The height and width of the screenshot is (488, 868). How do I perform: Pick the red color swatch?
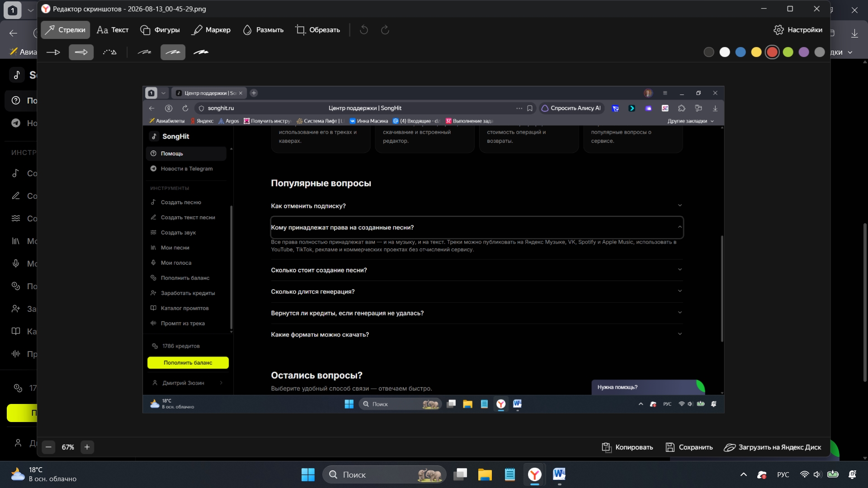pyautogui.click(x=772, y=52)
